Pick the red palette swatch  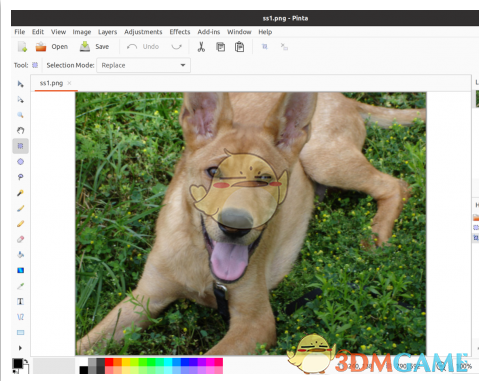click(x=109, y=362)
